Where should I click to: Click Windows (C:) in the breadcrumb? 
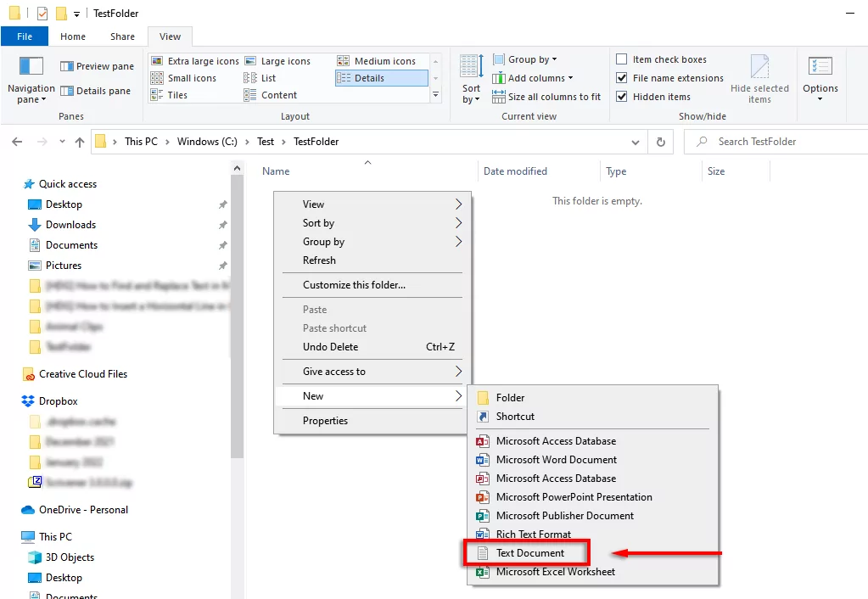[x=207, y=142]
